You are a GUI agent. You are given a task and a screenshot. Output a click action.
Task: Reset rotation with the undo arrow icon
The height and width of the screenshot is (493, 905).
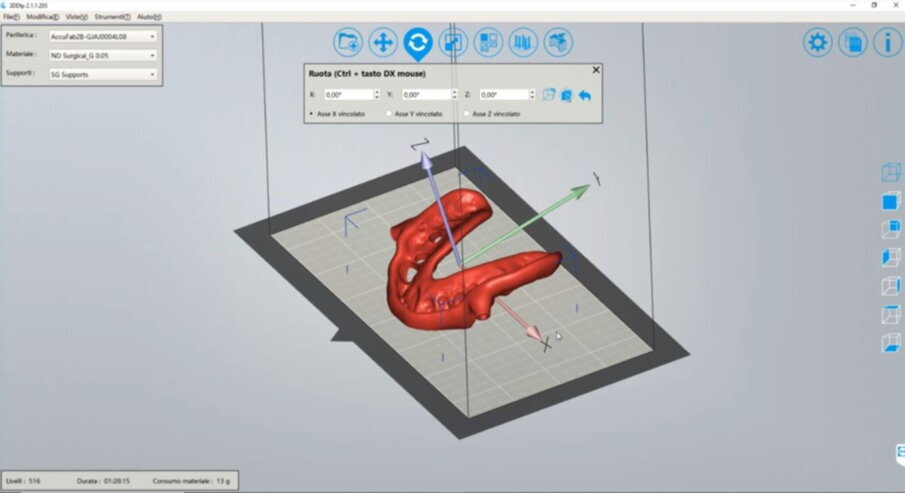pyautogui.click(x=585, y=95)
